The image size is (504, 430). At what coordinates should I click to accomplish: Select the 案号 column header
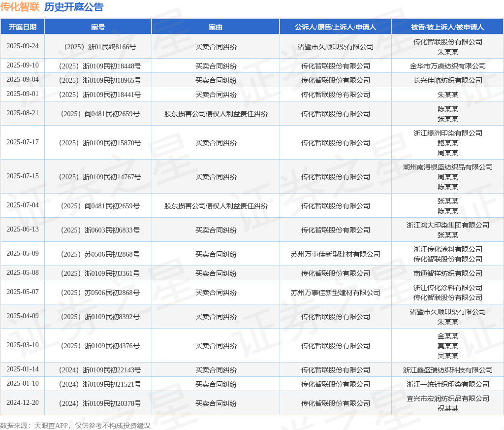click(98, 27)
